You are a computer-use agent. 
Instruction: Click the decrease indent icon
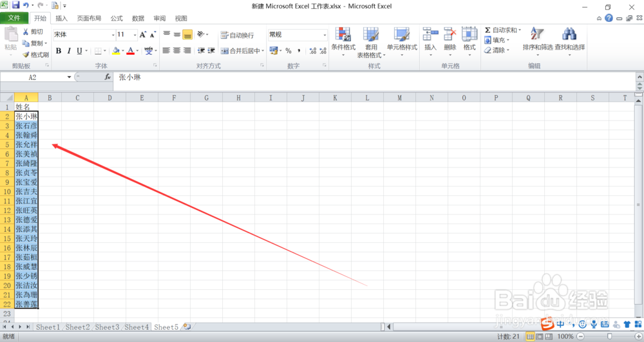click(x=201, y=50)
